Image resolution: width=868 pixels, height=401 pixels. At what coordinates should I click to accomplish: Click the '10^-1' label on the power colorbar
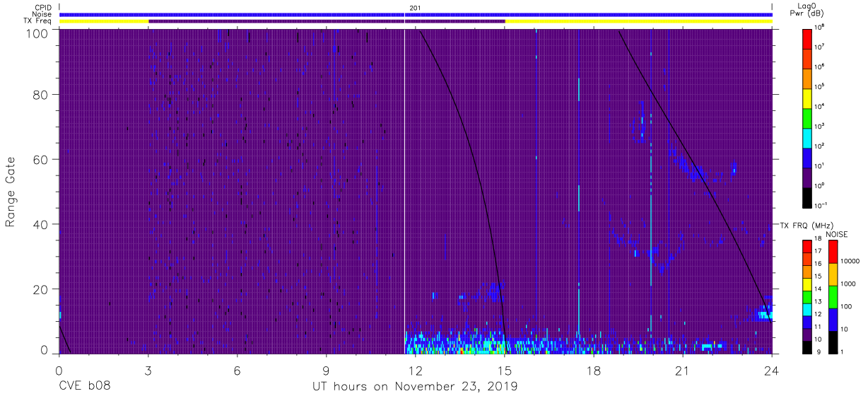point(821,205)
